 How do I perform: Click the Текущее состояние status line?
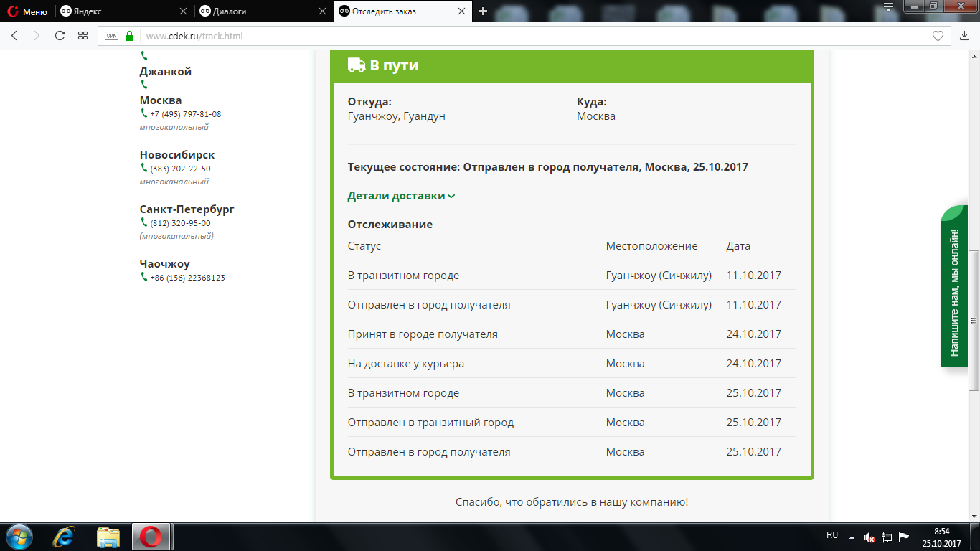click(548, 167)
